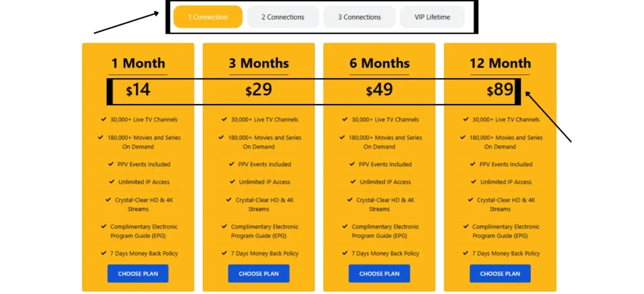Click checkmark beside 12 Month Live TV Channels

click(466, 119)
